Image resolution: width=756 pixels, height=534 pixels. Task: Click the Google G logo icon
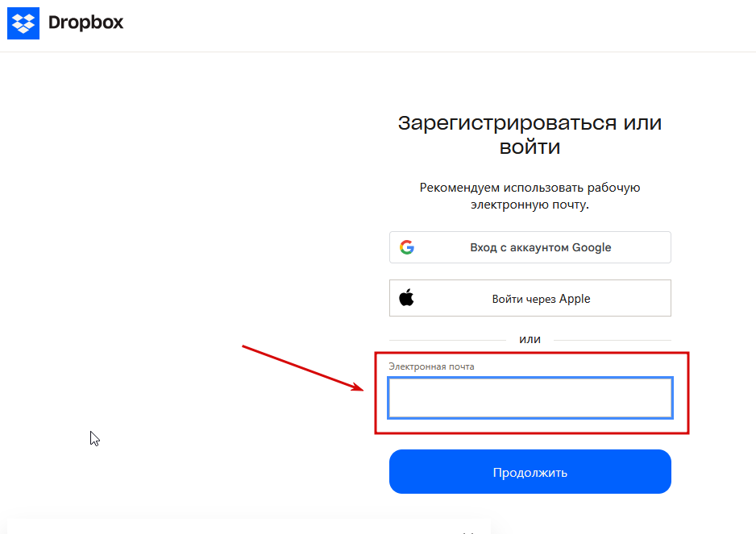pos(407,247)
